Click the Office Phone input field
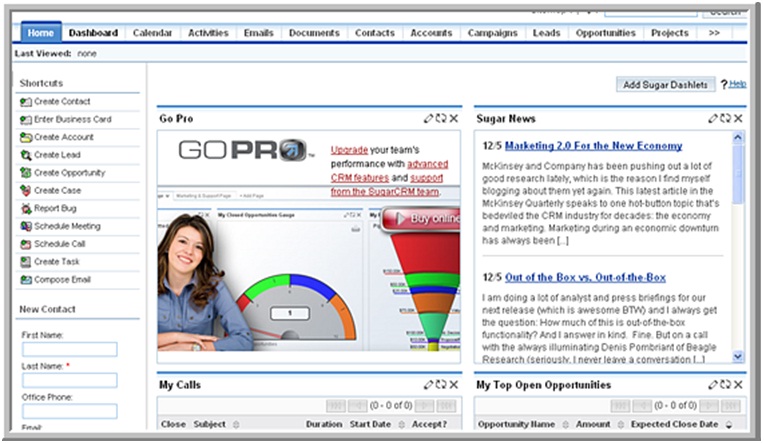The image size is (764, 443). pos(70,411)
